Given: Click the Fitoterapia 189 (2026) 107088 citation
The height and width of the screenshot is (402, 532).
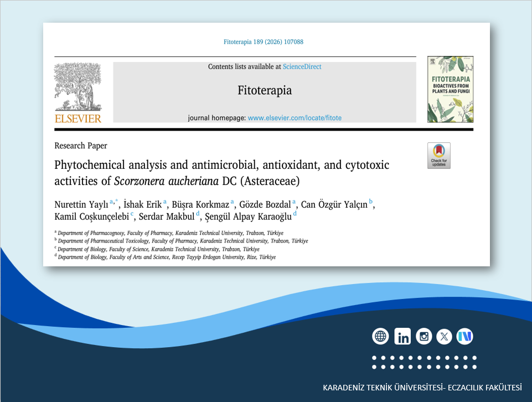Looking at the screenshot, I should pos(263,42).
